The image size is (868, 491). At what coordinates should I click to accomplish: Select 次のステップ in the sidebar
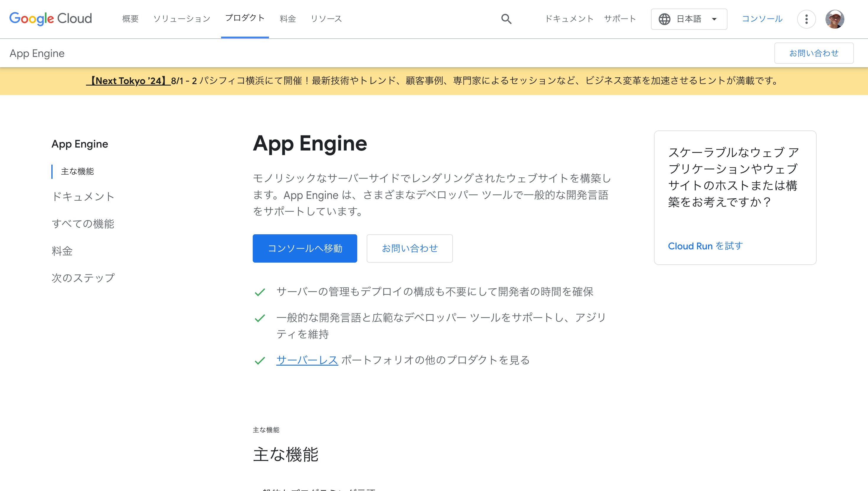tap(83, 278)
